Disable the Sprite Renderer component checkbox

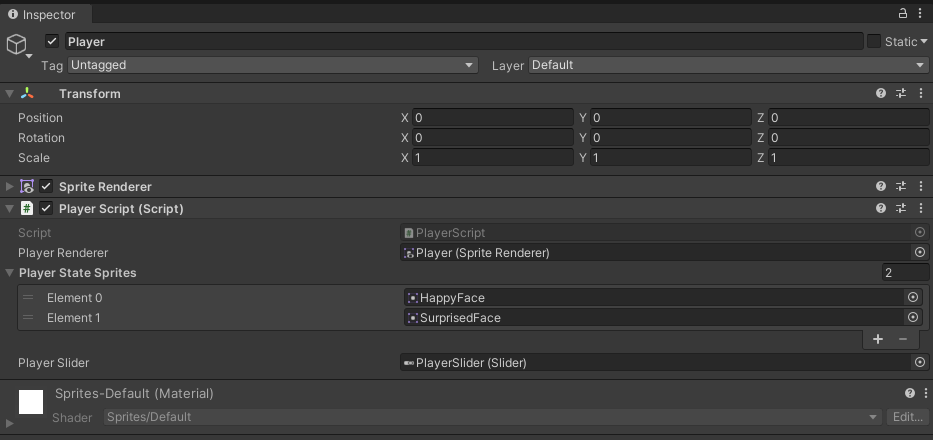(x=46, y=186)
